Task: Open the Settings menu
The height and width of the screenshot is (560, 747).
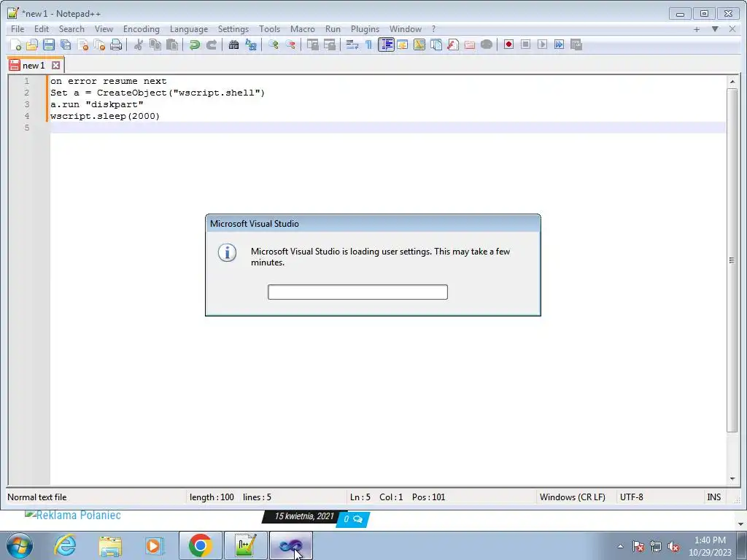Action: (233, 29)
